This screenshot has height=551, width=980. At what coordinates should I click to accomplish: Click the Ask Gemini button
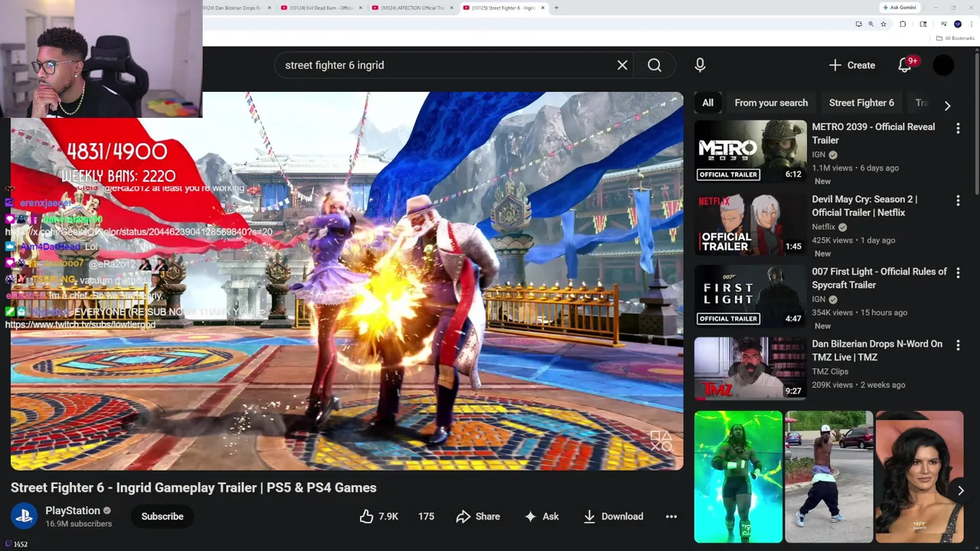point(900,8)
